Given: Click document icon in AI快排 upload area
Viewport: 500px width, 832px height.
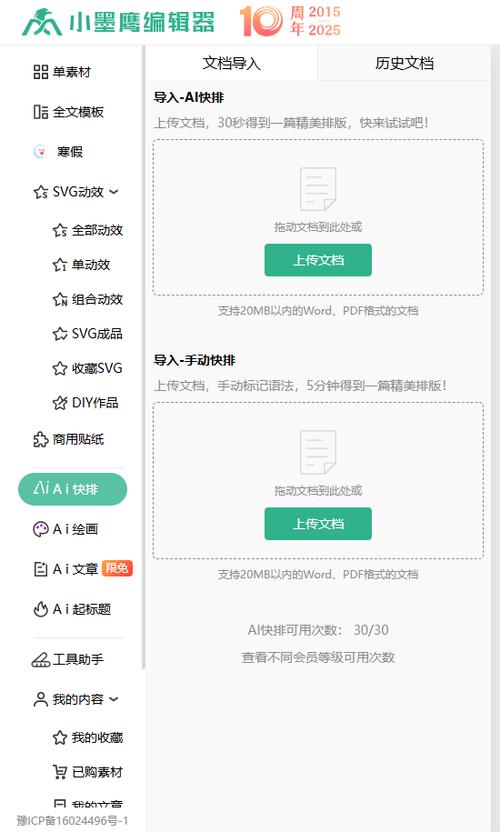Looking at the screenshot, I should pos(318,189).
